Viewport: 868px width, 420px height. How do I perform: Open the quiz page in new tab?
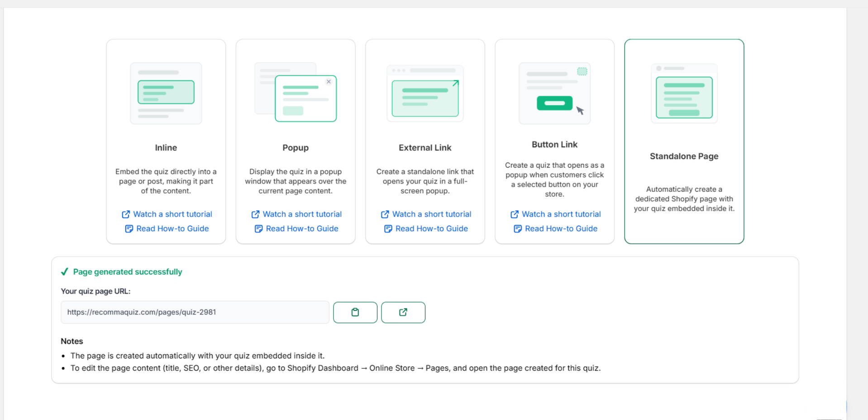click(x=403, y=312)
